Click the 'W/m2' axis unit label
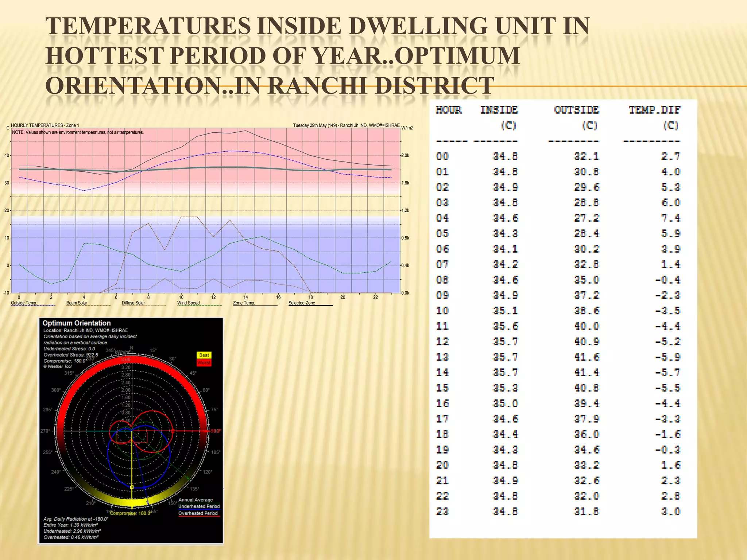 [407, 128]
